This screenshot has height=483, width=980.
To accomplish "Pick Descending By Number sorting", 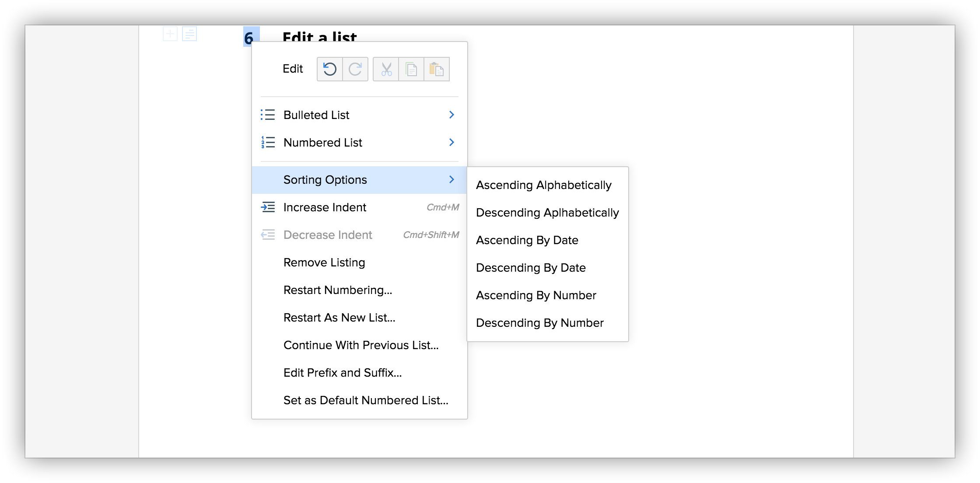I will (x=539, y=323).
